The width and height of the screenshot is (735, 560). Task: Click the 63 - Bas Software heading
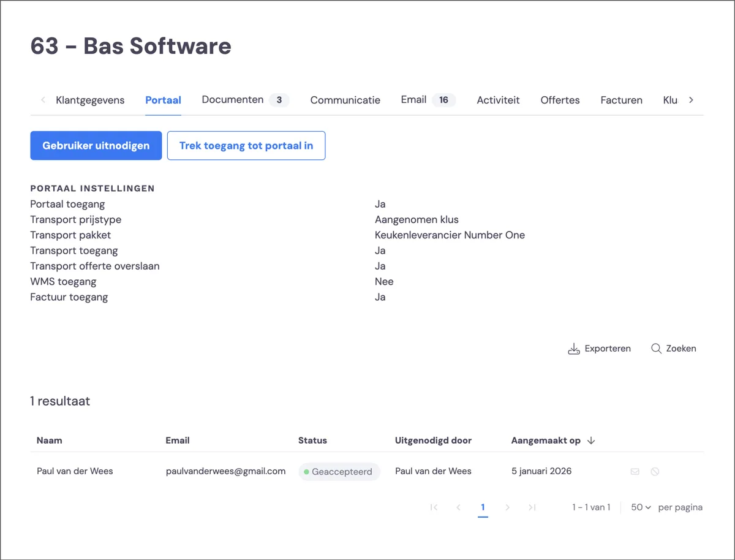point(131,46)
